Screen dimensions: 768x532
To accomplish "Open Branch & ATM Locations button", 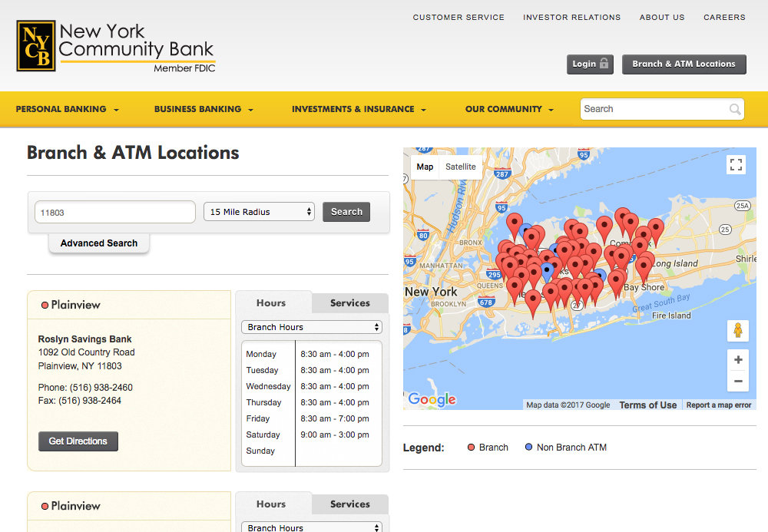I will click(684, 64).
